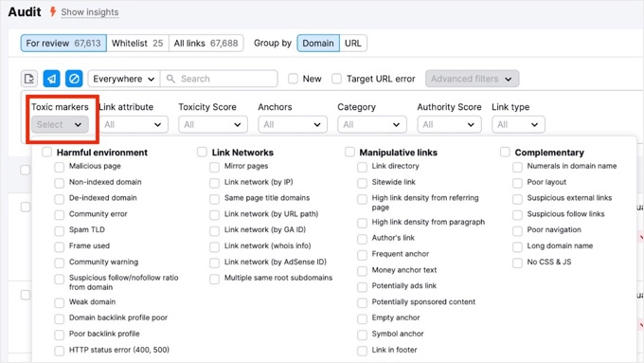Screen dimensions: 644x363
Task: Check the Link Networks group checkbox
Action: [x=202, y=152]
